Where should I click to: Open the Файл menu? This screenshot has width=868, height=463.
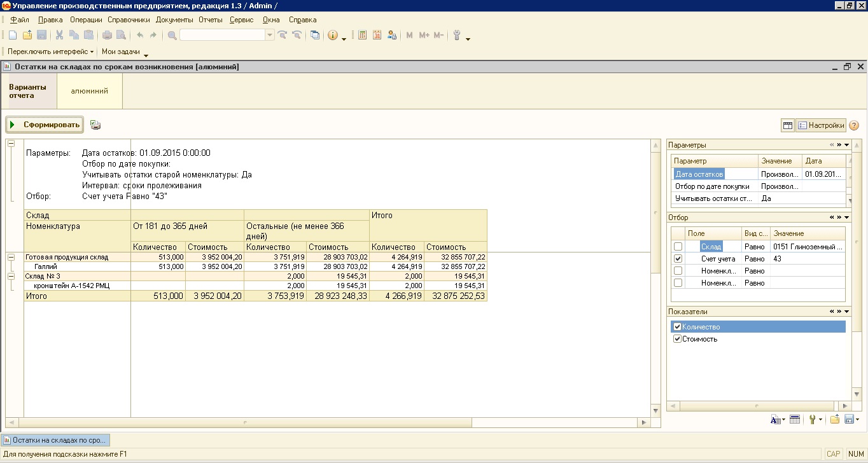pyautogui.click(x=20, y=20)
